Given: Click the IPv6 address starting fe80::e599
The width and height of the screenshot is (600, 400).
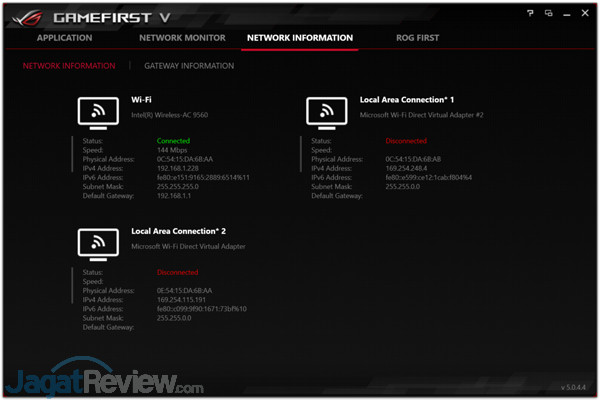Looking at the screenshot, I should coord(429,178).
